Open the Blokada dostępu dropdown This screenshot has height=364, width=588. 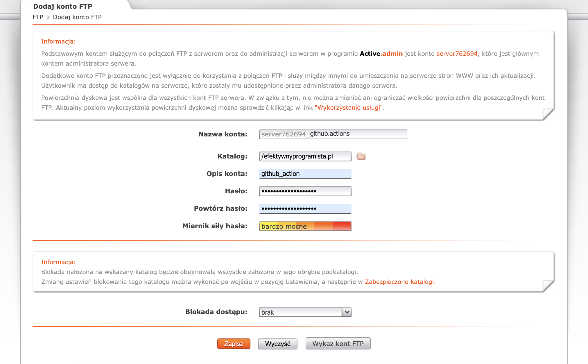pos(305,312)
